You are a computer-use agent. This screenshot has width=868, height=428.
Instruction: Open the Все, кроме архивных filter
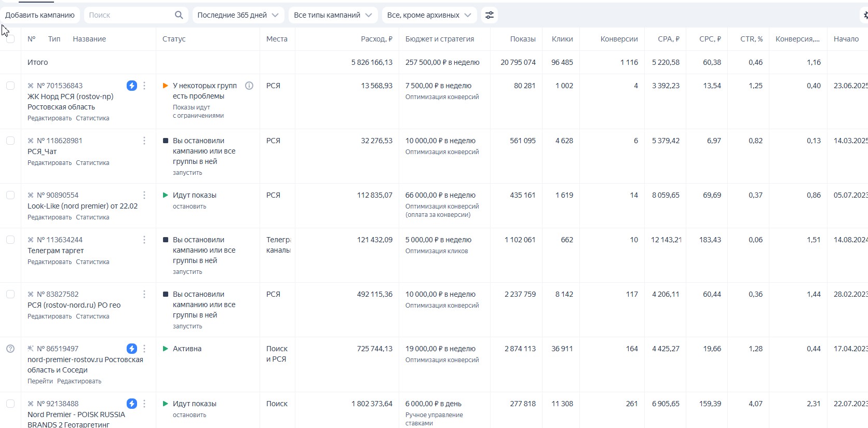(x=429, y=15)
